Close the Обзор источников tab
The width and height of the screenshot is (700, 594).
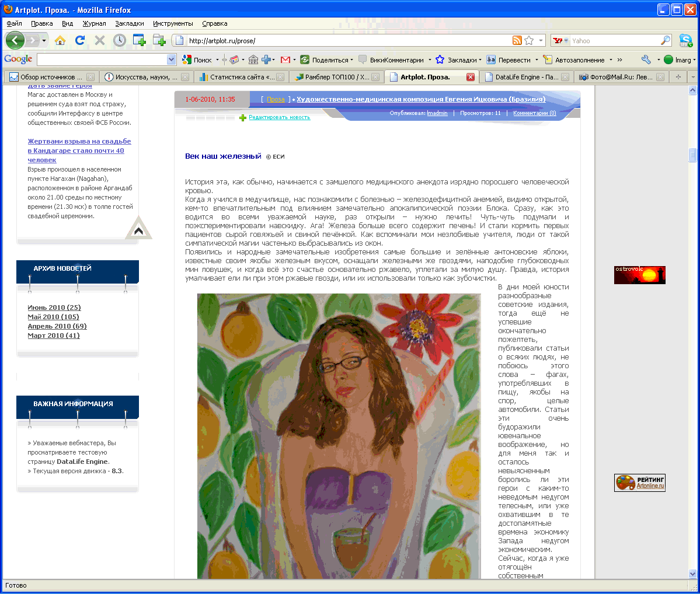(90, 77)
